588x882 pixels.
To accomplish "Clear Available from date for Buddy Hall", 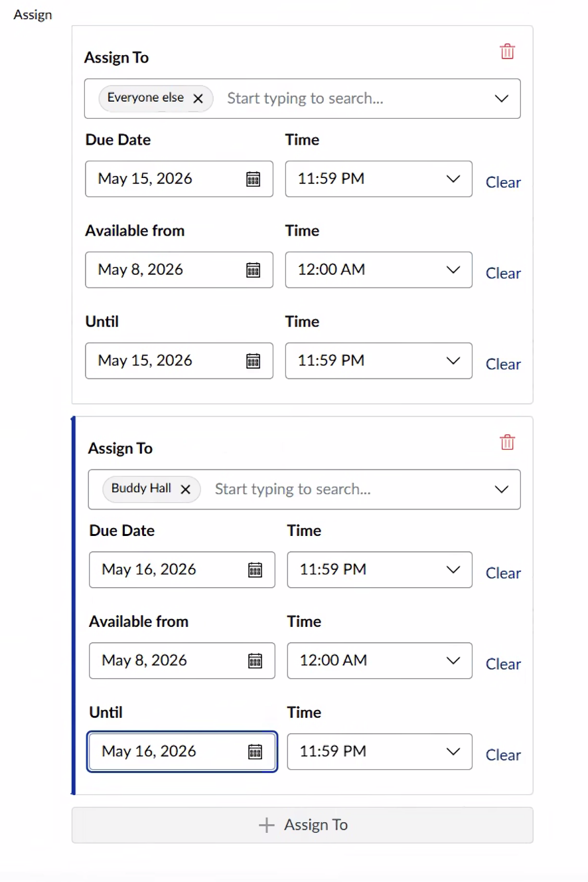I will (x=503, y=663).
